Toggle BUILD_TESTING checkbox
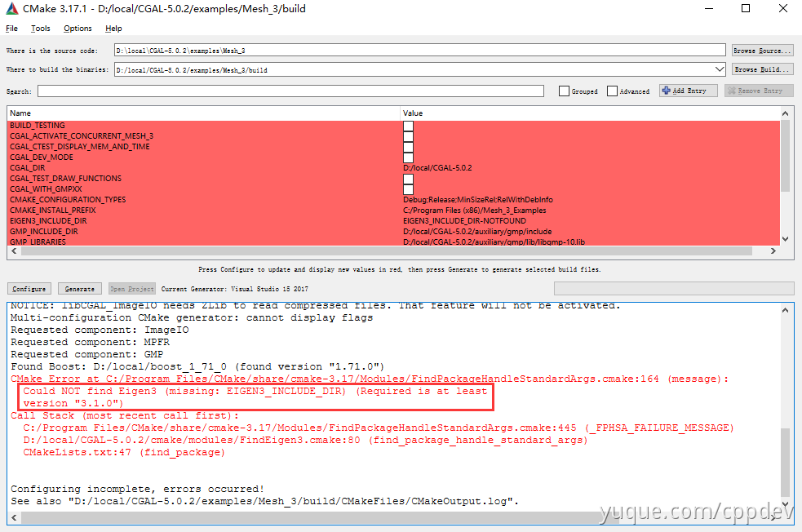The image size is (802, 532). (x=408, y=126)
